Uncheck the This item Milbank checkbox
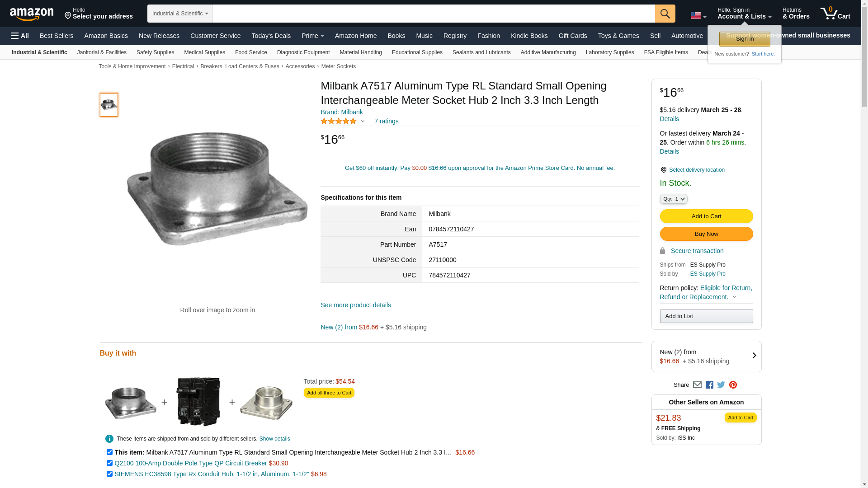868x488 pixels. [x=109, y=452]
